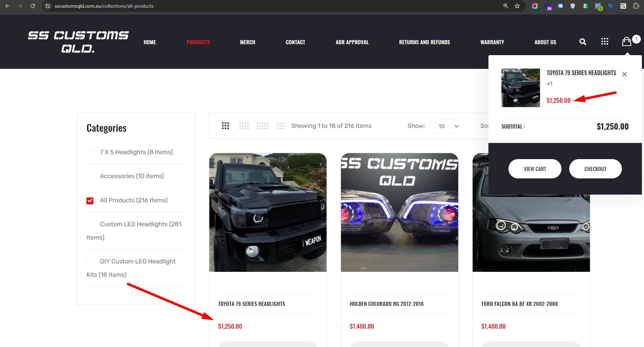Open the Show 10 items dropdown

click(x=445, y=126)
